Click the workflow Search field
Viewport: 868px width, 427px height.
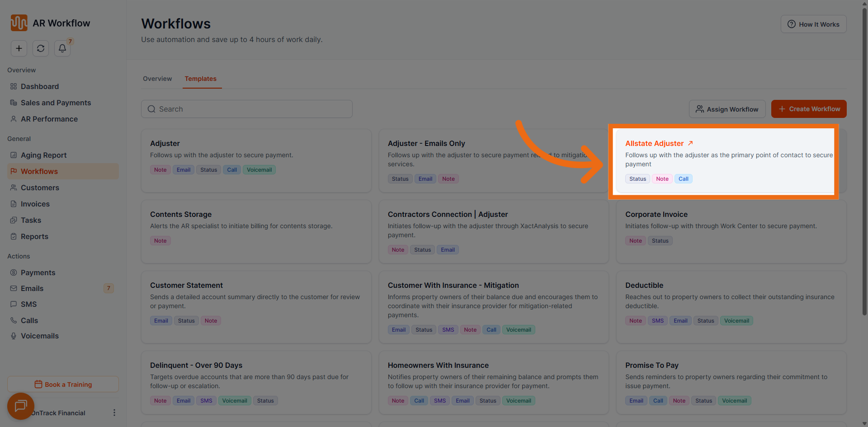pyautogui.click(x=247, y=109)
